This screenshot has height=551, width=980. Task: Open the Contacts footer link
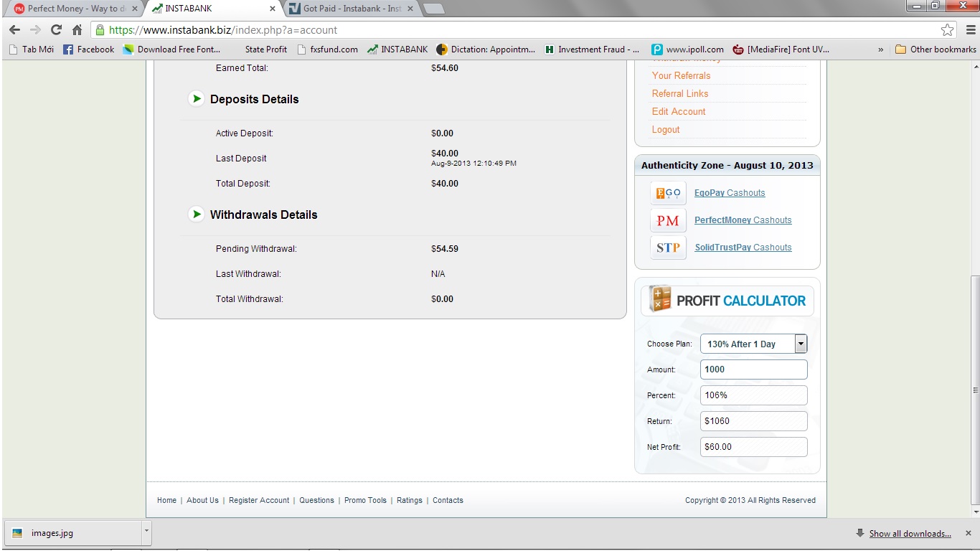click(448, 500)
